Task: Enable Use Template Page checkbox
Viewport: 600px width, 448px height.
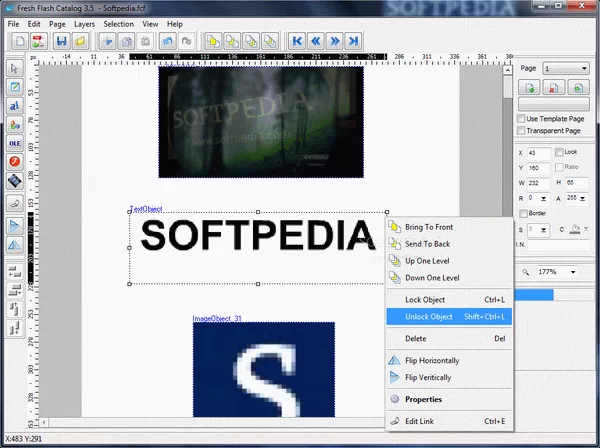Action: coord(521,119)
